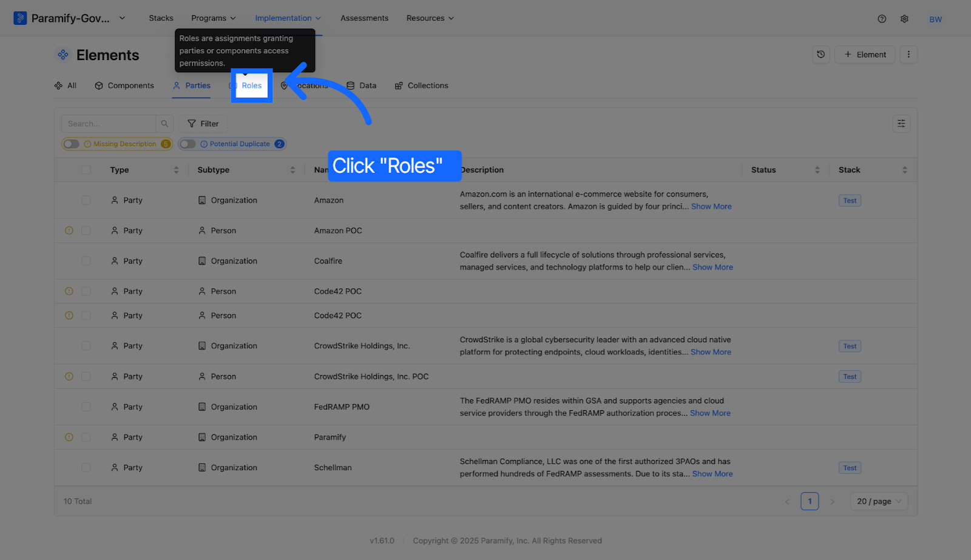Switch to the Components tab
971x560 pixels.
(x=124, y=86)
